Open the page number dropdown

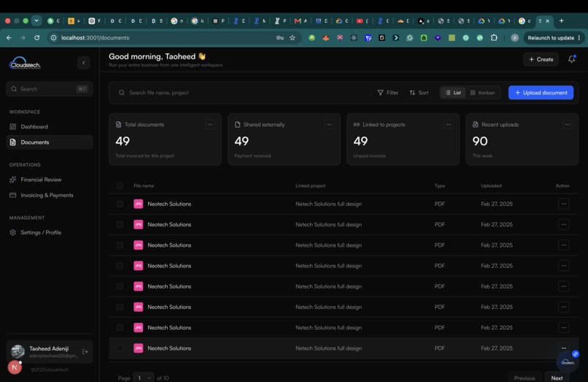click(143, 378)
